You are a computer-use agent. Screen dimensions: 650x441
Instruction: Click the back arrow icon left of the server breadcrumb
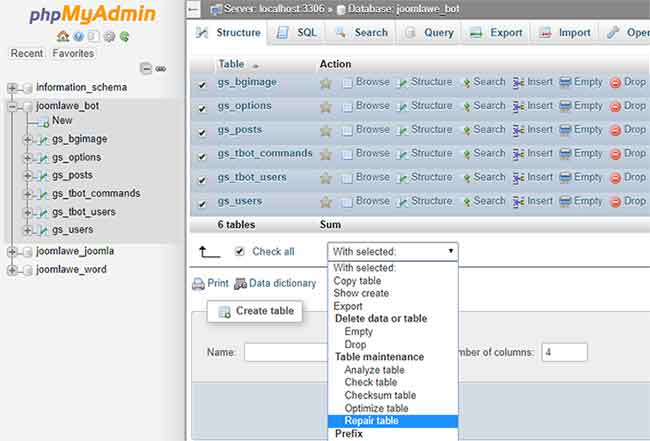click(x=193, y=9)
